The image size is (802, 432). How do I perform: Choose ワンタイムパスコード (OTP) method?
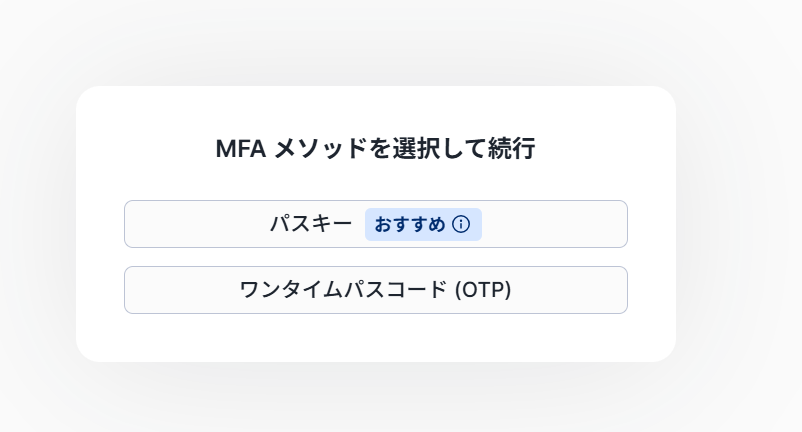coord(375,290)
